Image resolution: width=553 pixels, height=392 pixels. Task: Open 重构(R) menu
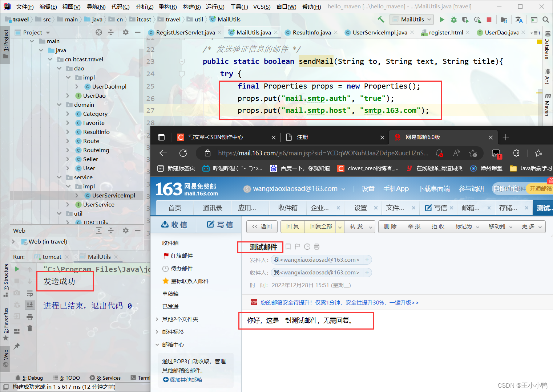coord(167,7)
